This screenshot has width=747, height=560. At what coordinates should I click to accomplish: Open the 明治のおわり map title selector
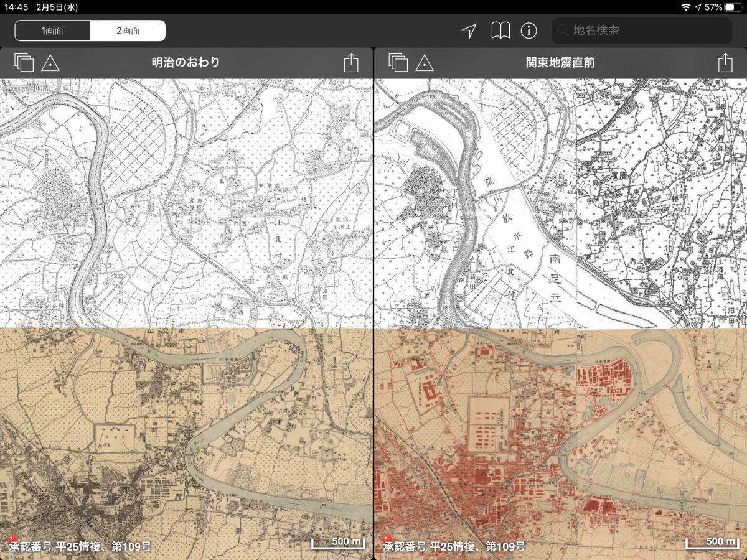[186, 62]
